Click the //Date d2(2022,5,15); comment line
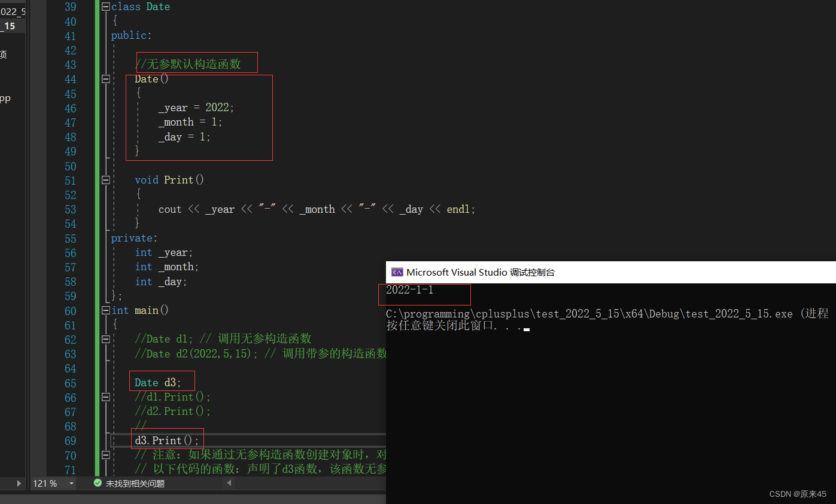 coord(260,353)
